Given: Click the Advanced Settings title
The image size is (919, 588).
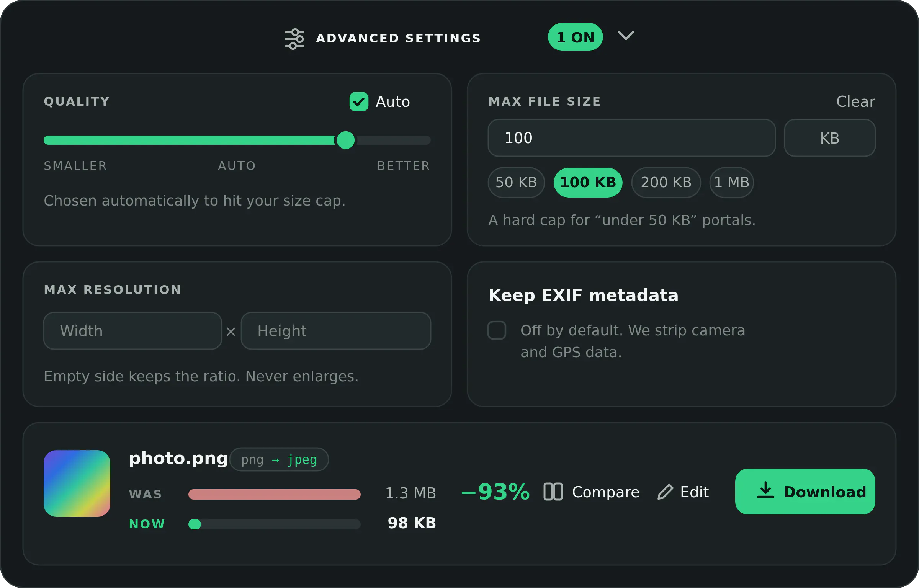Looking at the screenshot, I should (x=398, y=38).
